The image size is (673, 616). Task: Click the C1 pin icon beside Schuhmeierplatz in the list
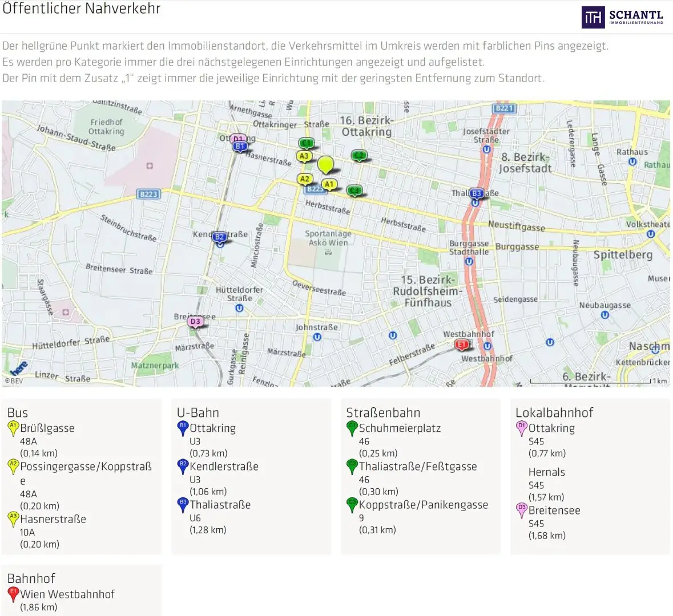352,428
